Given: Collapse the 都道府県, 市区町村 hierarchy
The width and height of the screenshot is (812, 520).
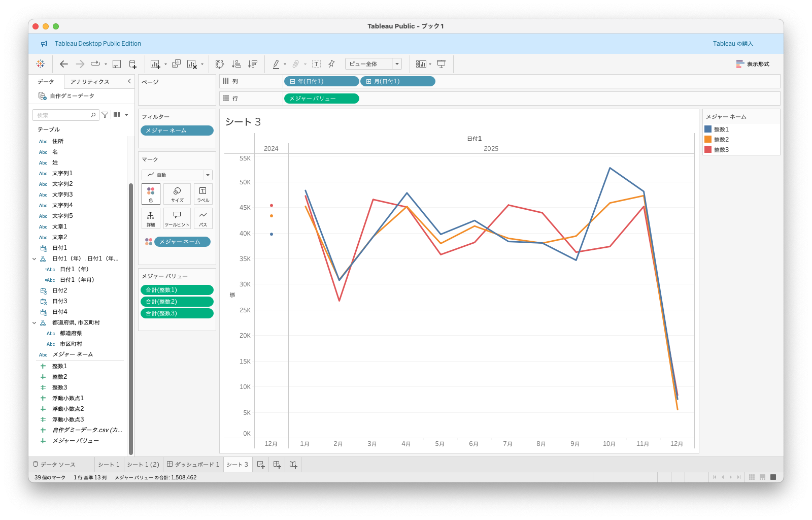Looking at the screenshot, I should (x=35, y=323).
